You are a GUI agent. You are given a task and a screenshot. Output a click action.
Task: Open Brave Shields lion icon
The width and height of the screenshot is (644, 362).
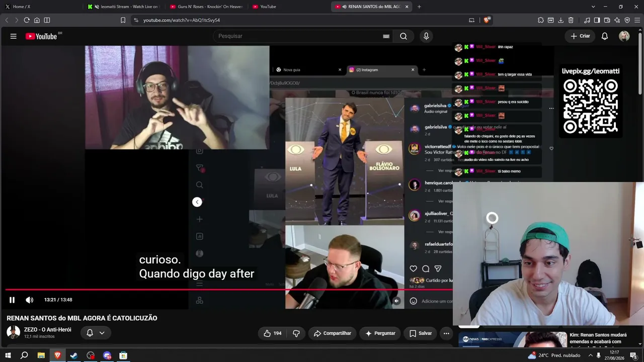pyautogui.click(x=487, y=20)
